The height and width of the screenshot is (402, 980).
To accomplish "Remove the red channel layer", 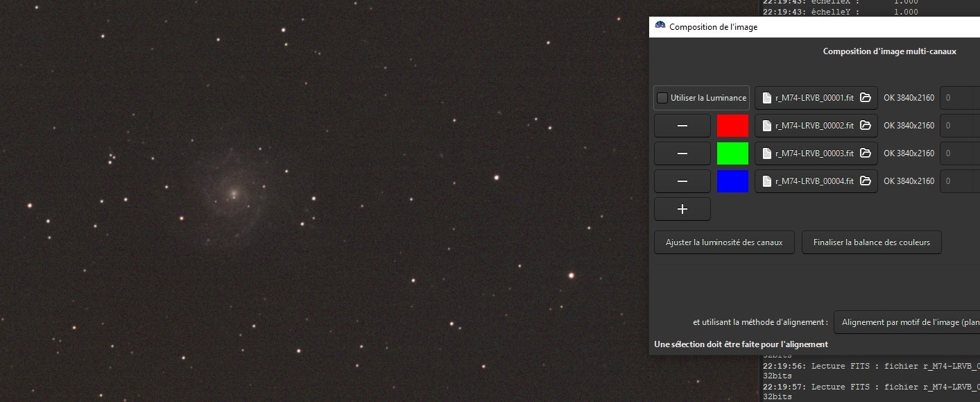I will (x=682, y=126).
